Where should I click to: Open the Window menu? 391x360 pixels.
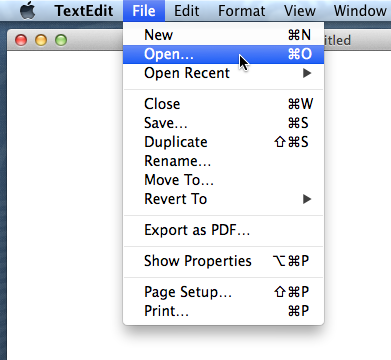[x=360, y=11]
